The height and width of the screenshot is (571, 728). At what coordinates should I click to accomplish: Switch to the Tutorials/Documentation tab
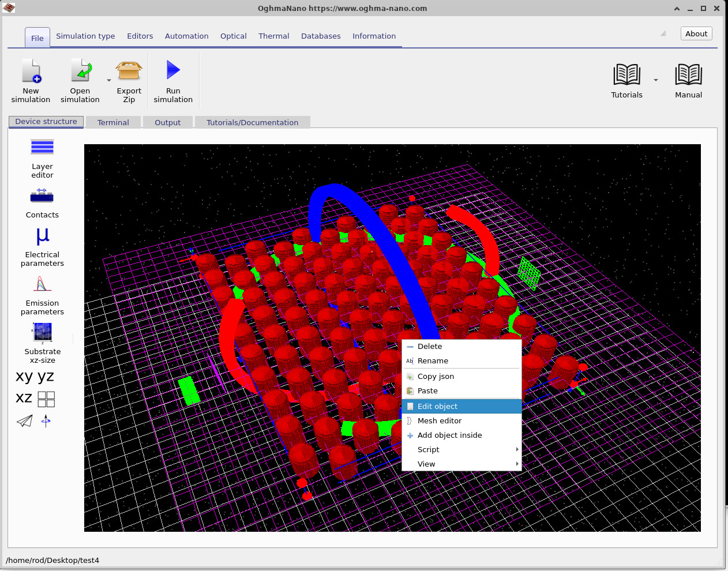pos(253,122)
